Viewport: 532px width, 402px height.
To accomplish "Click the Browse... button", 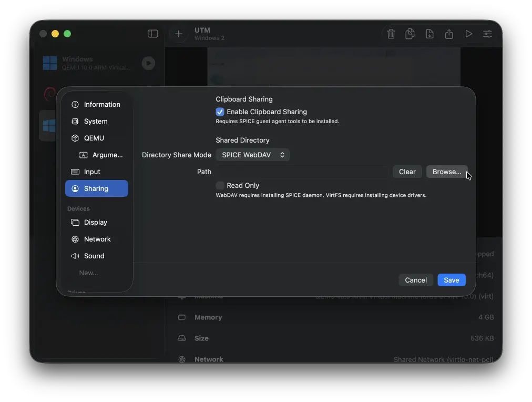I will 446,172.
